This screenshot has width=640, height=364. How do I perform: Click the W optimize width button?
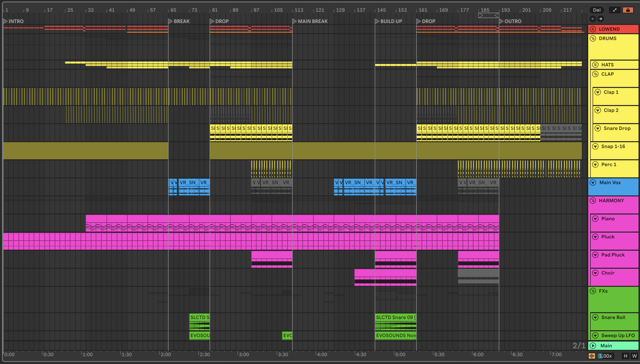pyautogui.click(x=634, y=356)
